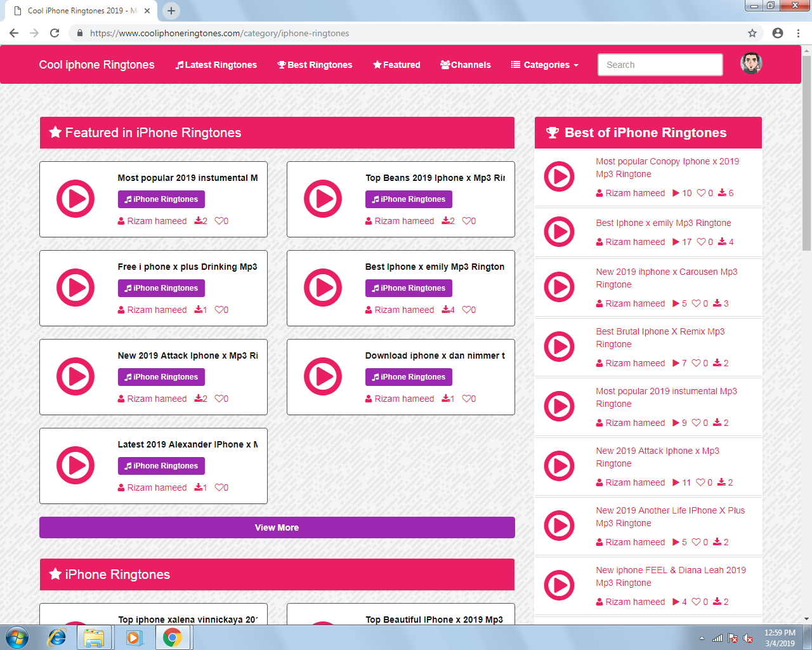
Task: Click iPhone Ringtones tag on 'Most popular 2019 instumental' card
Action: 161,199
